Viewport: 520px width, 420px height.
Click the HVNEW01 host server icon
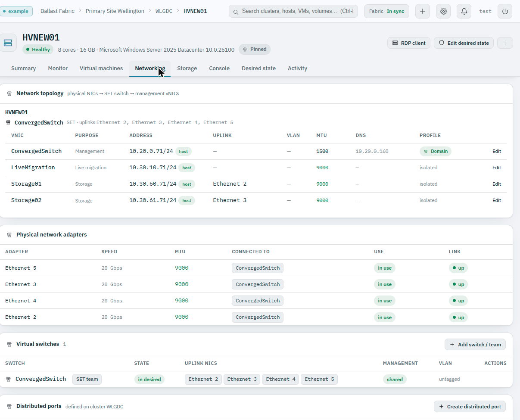coord(8,43)
